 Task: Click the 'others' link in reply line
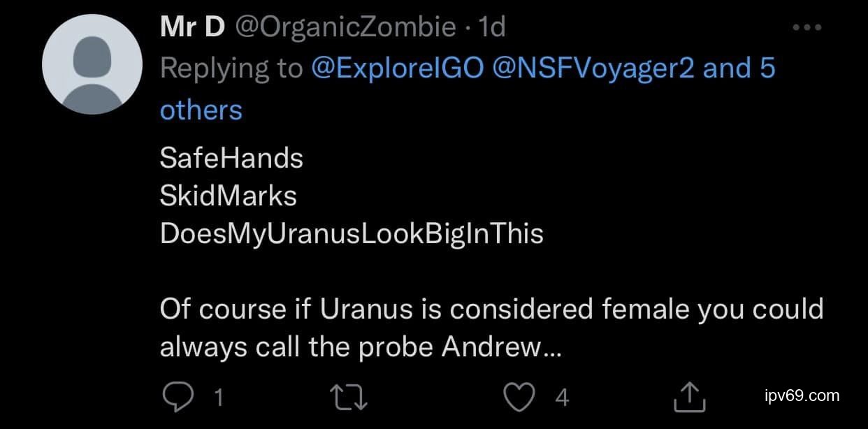tap(201, 110)
